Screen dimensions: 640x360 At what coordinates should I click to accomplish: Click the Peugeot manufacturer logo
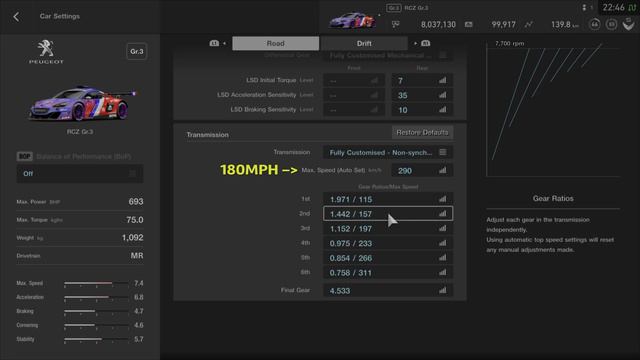46,51
